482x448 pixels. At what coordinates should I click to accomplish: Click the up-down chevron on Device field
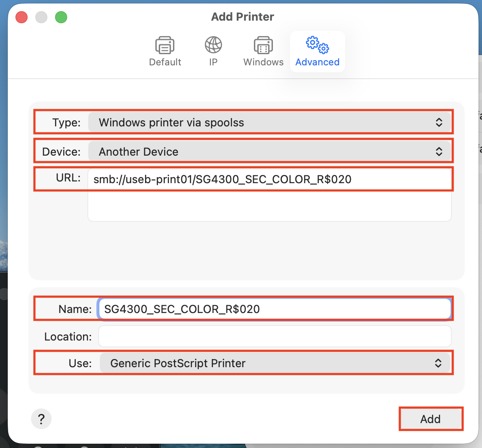tap(439, 152)
